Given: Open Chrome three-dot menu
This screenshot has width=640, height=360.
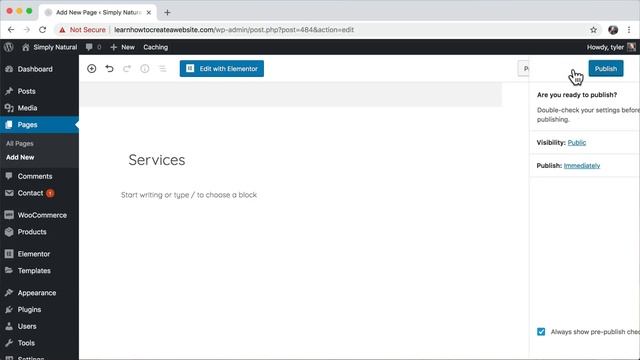Looking at the screenshot, I should [629, 30].
